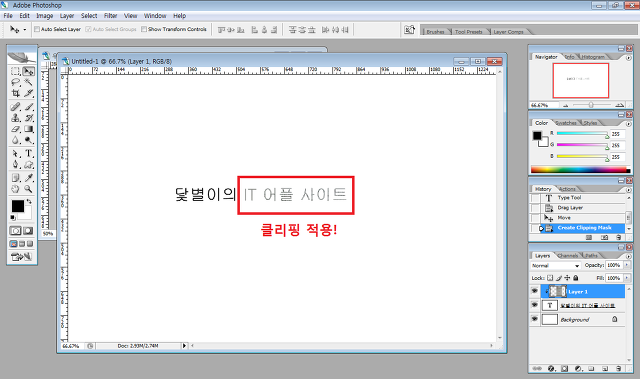Open the document status bar arrow menu
The height and width of the screenshot is (379, 640).
click(184, 346)
